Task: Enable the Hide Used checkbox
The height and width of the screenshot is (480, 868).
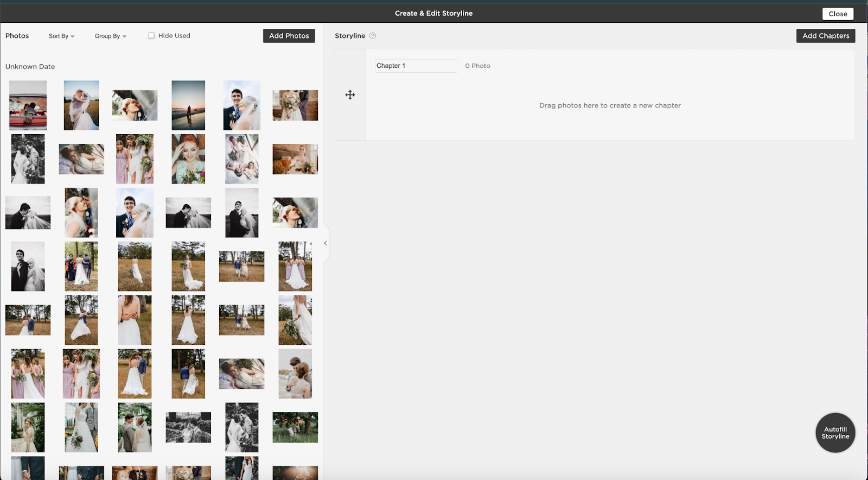Action: click(x=151, y=35)
